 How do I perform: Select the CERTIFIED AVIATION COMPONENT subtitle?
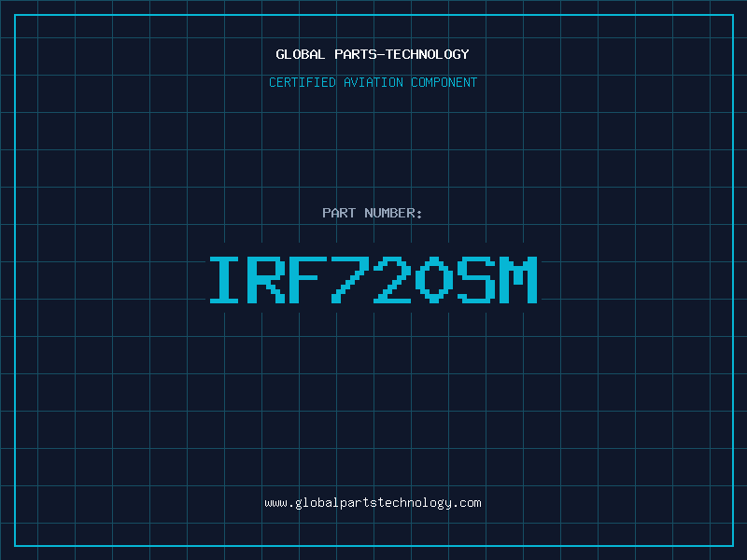pos(373,83)
